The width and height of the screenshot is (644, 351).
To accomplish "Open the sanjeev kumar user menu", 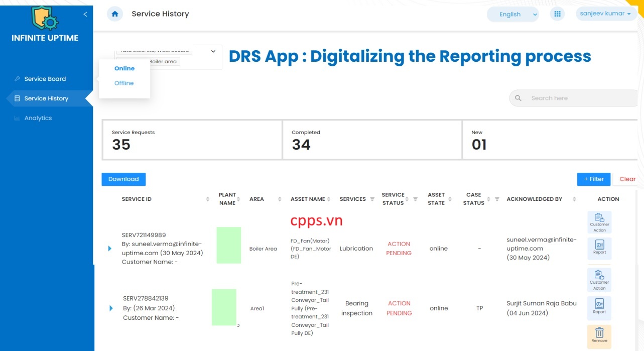I will pyautogui.click(x=605, y=14).
